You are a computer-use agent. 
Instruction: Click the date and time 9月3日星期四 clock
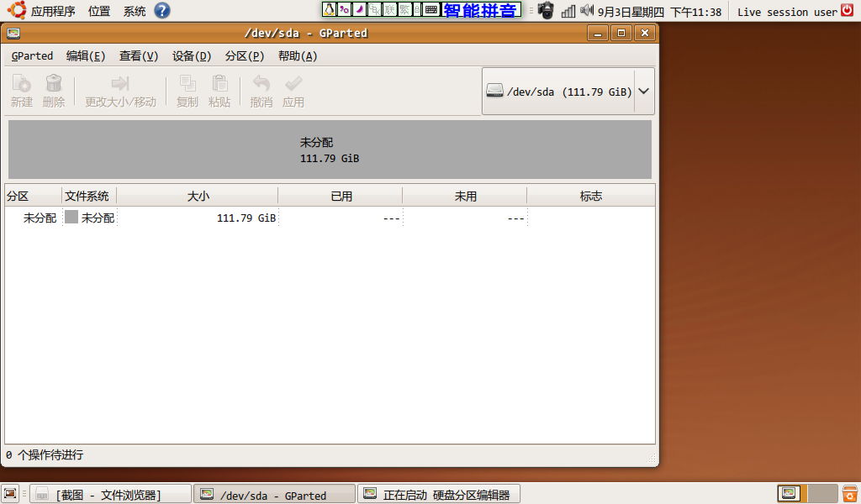[x=659, y=12]
